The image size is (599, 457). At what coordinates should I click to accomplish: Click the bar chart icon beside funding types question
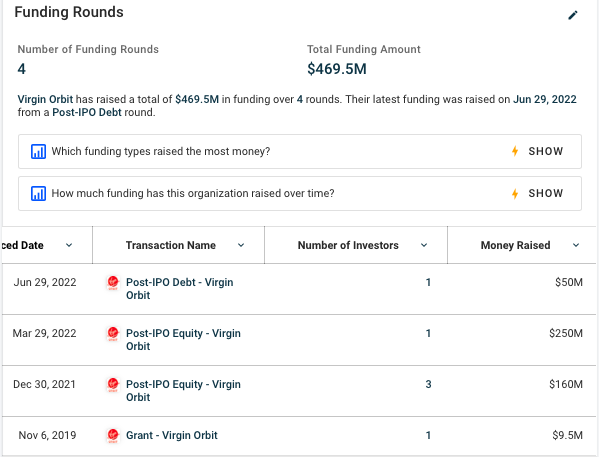[38, 151]
